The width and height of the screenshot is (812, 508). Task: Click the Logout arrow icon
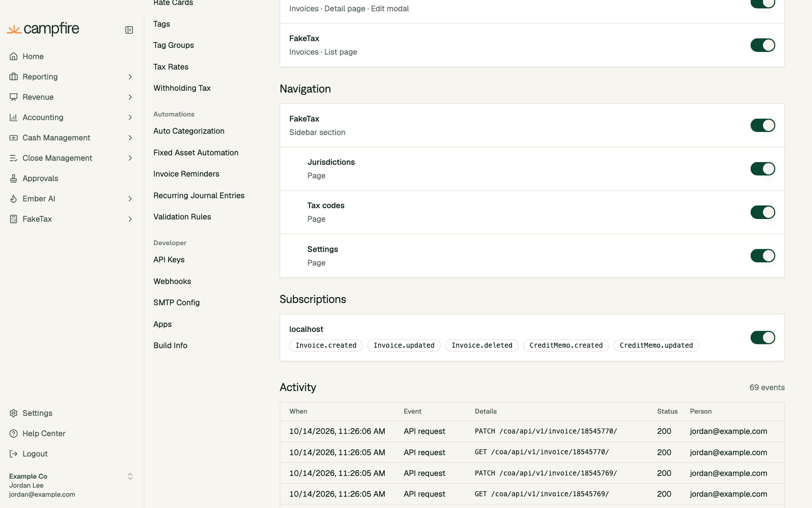click(x=14, y=454)
